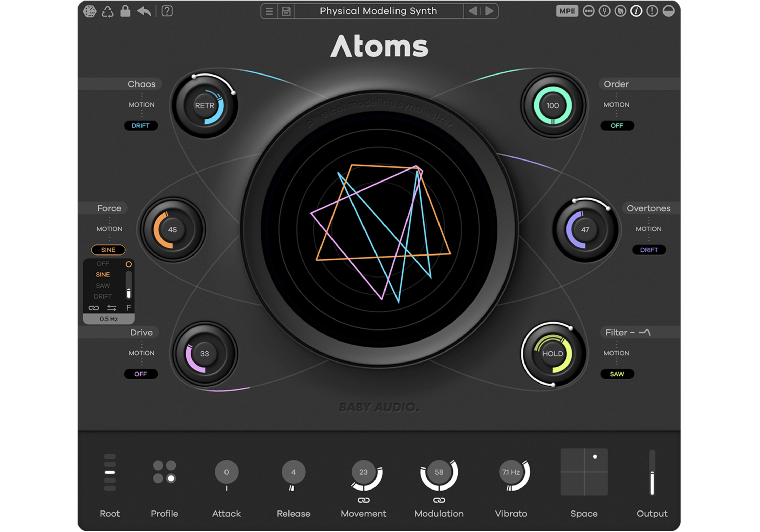The width and height of the screenshot is (760, 532).
Task: Toggle the link icon under Movement
Action: coord(364,501)
